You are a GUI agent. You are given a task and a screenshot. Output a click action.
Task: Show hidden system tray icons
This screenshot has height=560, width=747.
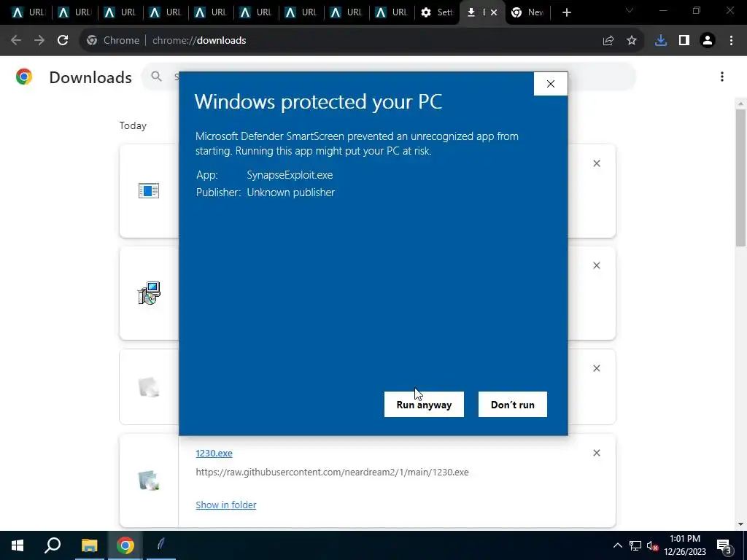tap(617, 545)
